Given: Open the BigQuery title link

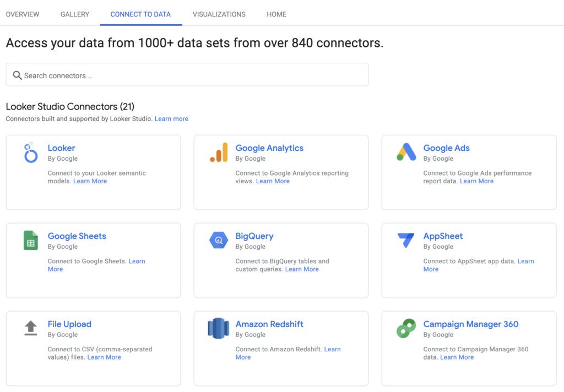Looking at the screenshot, I should 254,236.
